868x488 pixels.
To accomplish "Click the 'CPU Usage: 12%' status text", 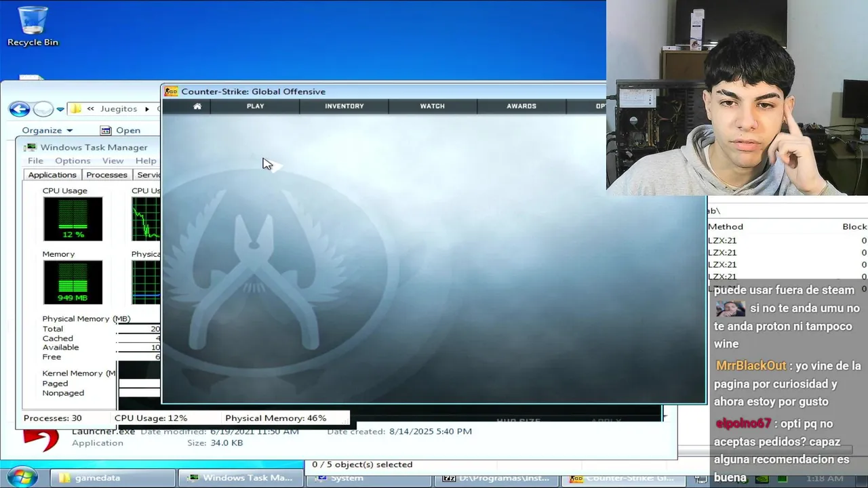I will coord(151,418).
